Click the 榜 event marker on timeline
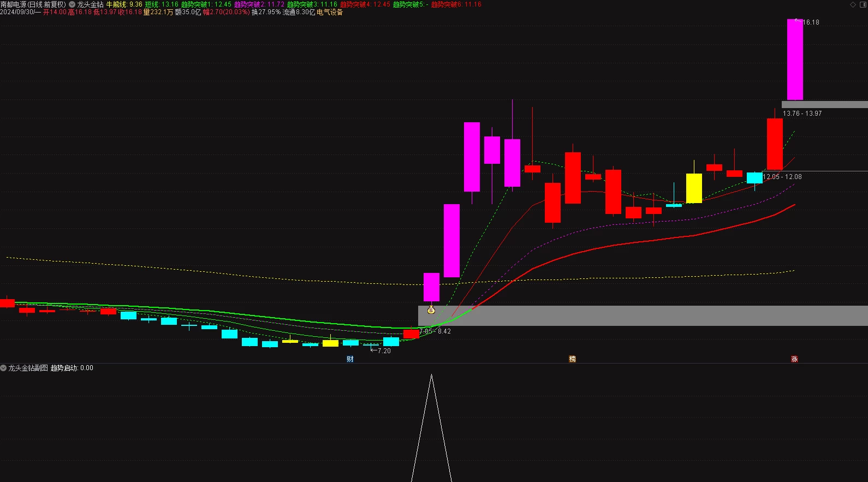This screenshot has width=868, height=482. [572, 359]
